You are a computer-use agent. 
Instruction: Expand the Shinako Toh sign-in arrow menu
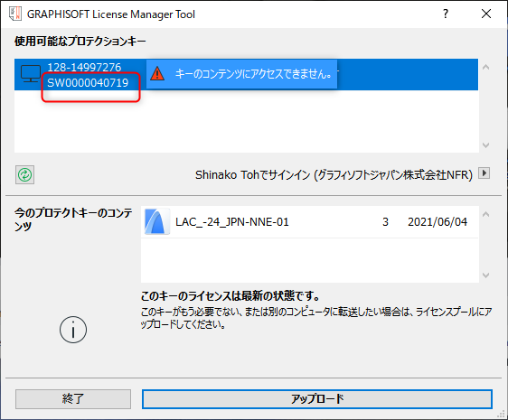tap(484, 173)
